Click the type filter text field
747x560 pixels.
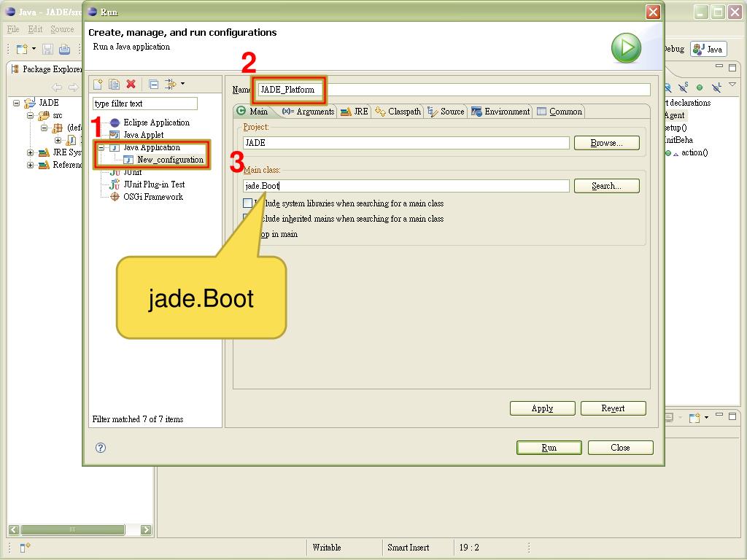tap(145, 104)
